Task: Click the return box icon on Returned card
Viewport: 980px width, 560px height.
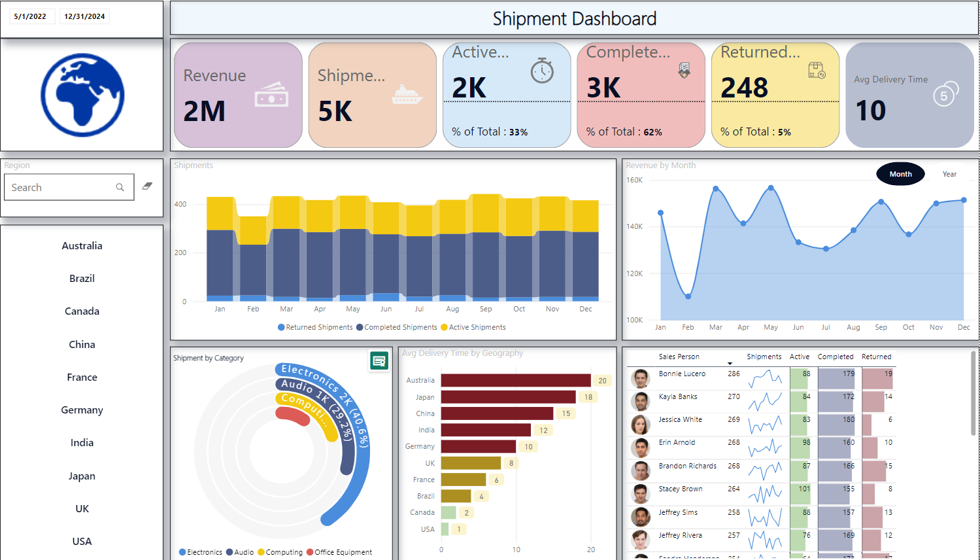Action: pos(817,71)
